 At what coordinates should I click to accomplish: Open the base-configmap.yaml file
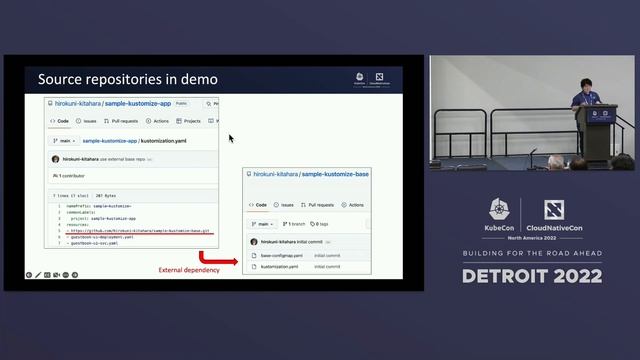[282, 256]
